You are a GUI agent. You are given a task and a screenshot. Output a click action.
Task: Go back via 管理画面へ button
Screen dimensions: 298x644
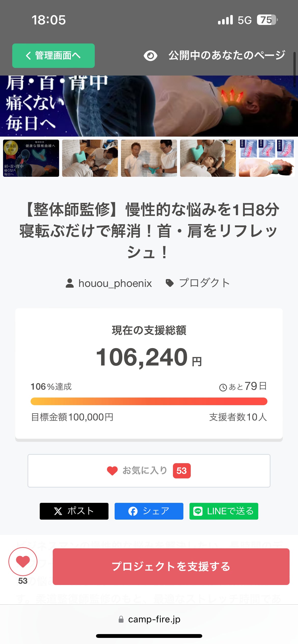(53, 56)
